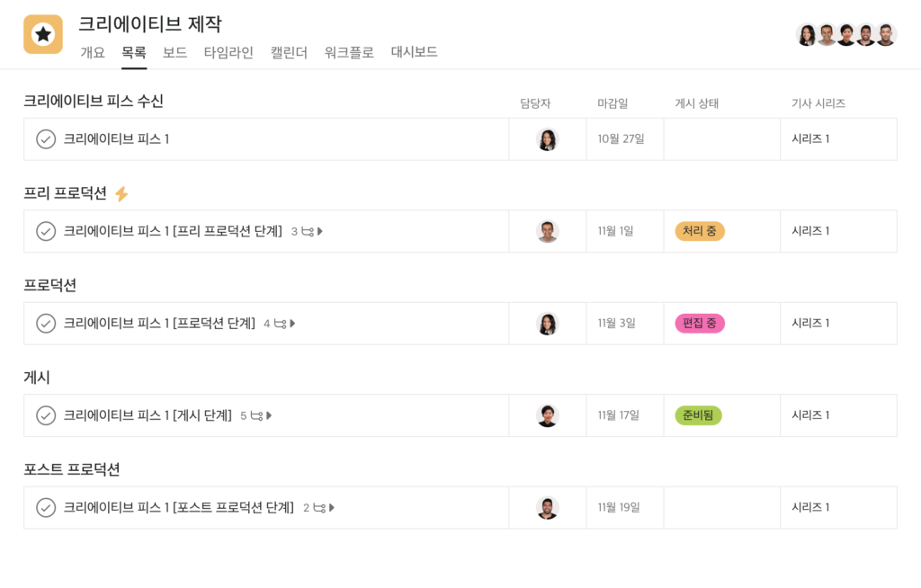
Task: Click subtask icon on 포스트 프로덕션 단계 task
Action: [x=319, y=507]
